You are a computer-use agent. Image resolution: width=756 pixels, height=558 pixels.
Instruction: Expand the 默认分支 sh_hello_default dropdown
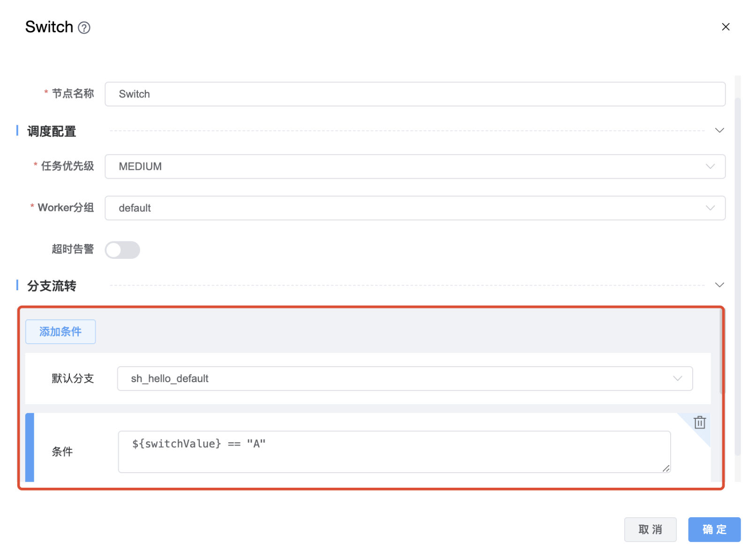pyautogui.click(x=404, y=378)
